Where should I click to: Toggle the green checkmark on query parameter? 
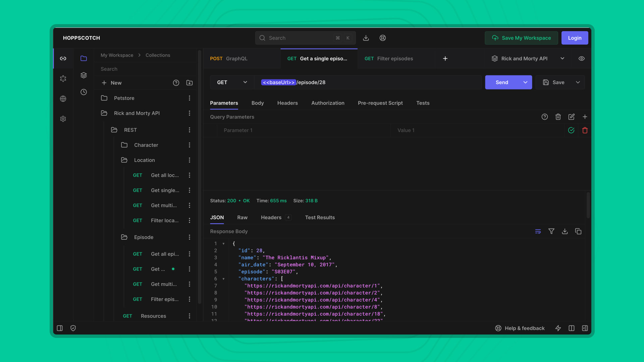click(571, 130)
